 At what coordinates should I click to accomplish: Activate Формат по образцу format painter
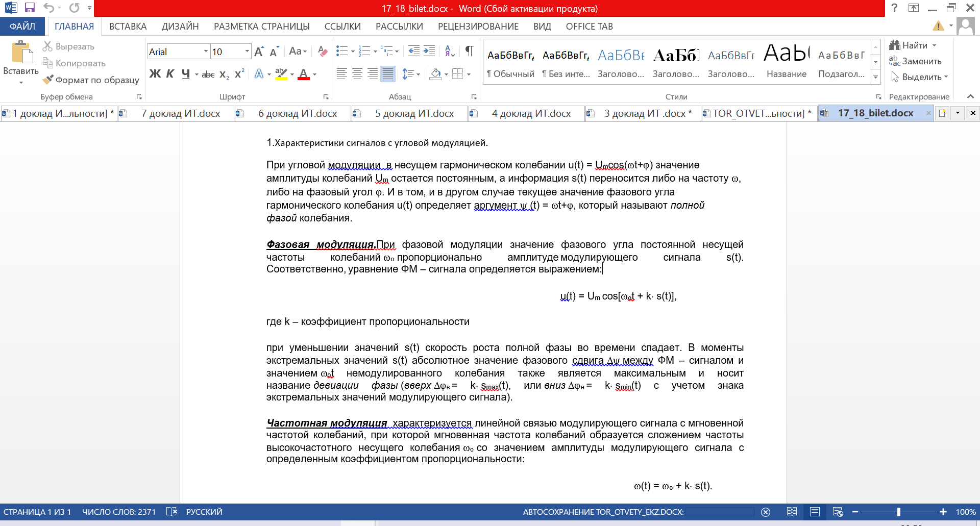coord(91,80)
